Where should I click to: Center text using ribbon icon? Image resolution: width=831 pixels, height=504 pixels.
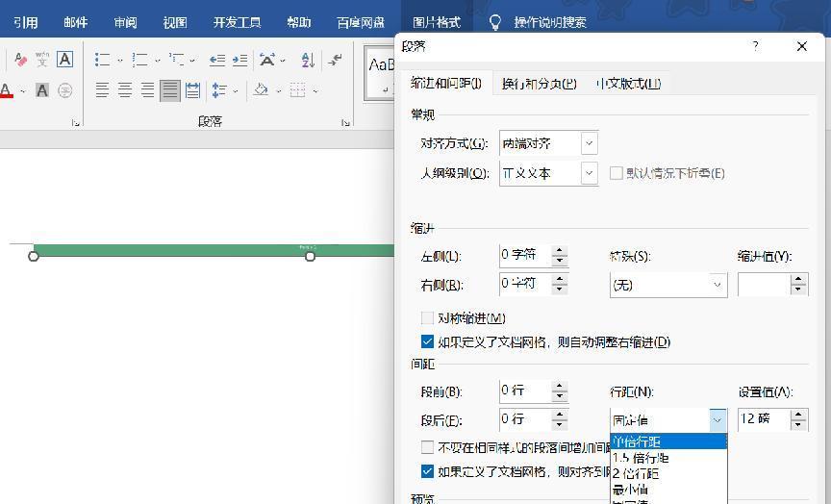[x=125, y=90]
